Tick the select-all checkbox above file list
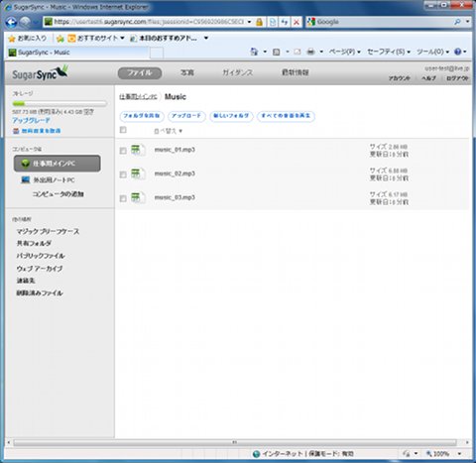Viewport: 476px width, 463px height. click(x=123, y=130)
